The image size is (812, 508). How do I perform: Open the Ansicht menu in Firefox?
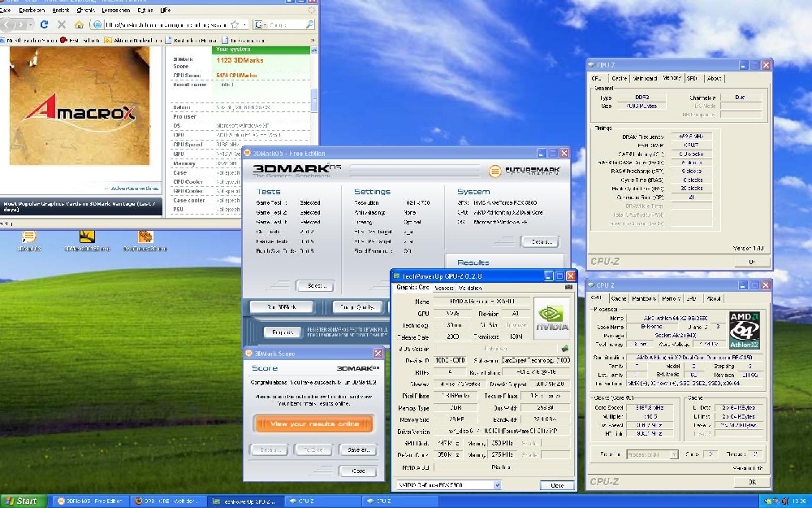click(61, 10)
